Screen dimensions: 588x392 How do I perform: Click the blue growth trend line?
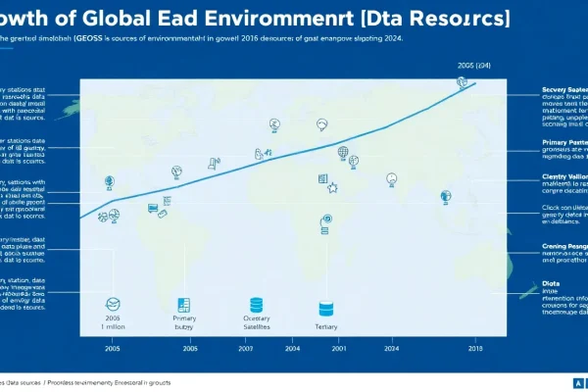point(277,158)
